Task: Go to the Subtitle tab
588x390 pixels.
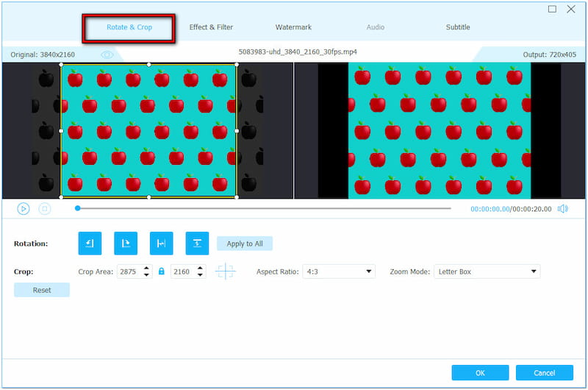Action: [x=458, y=27]
